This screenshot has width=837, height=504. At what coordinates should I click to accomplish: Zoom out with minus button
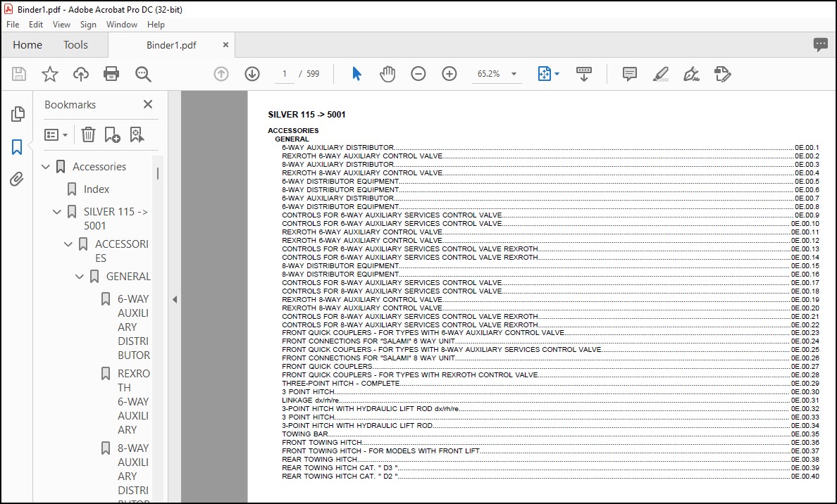(x=418, y=74)
